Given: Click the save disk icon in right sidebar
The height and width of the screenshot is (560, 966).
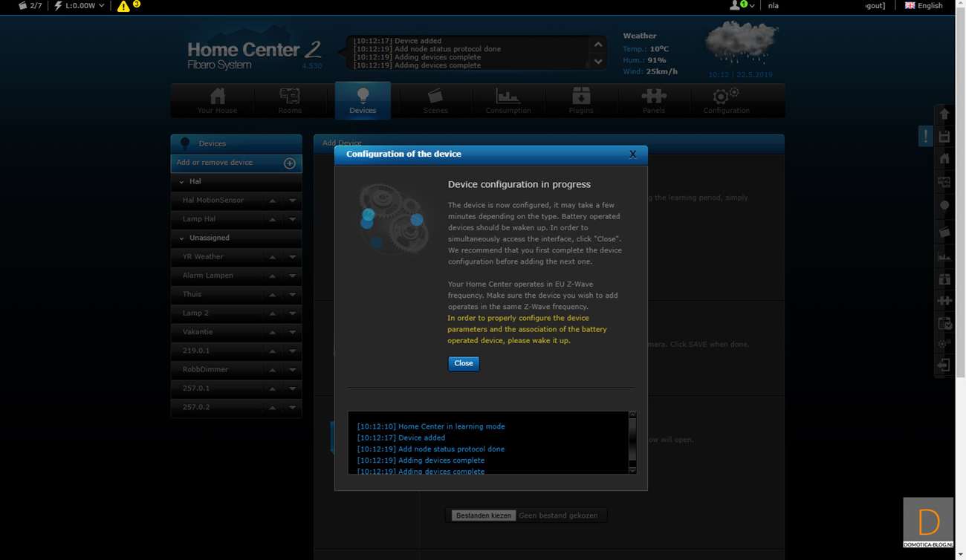Looking at the screenshot, I should click(x=944, y=137).
